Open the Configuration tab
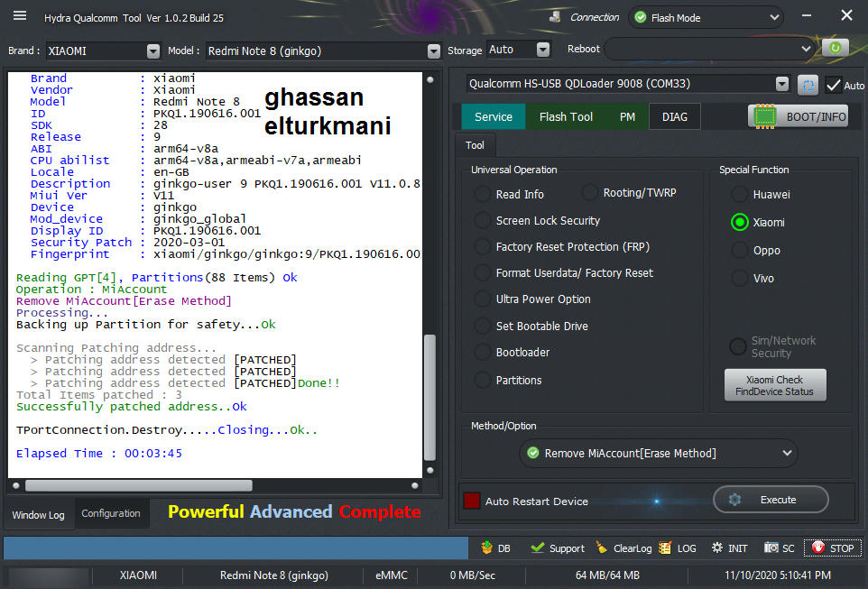 pos(111,513)
